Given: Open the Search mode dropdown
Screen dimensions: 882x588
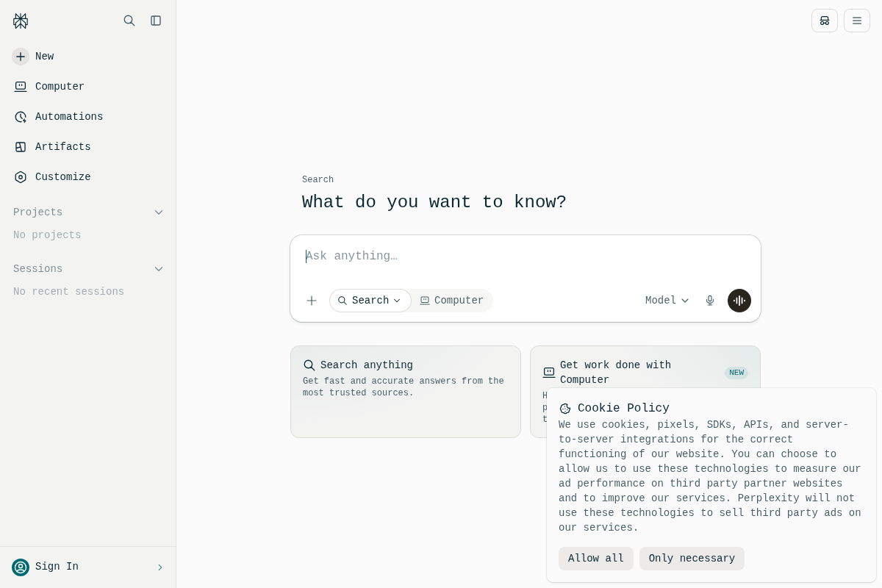Looking at the screenshot, I should 370,301.
